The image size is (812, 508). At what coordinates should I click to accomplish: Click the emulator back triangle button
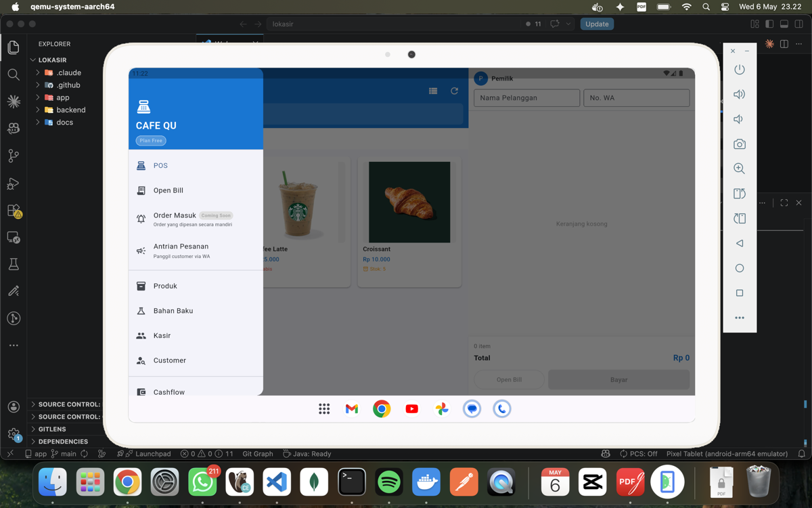coord(740,243)
